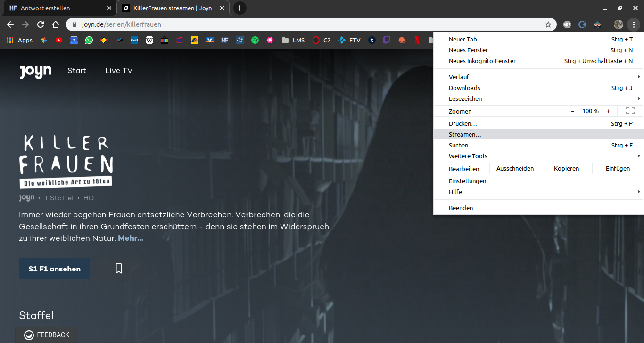Add KillerFrauen to watchlist with bookmark icon
This screenshot has height=343, width=644.
(119, 269)
